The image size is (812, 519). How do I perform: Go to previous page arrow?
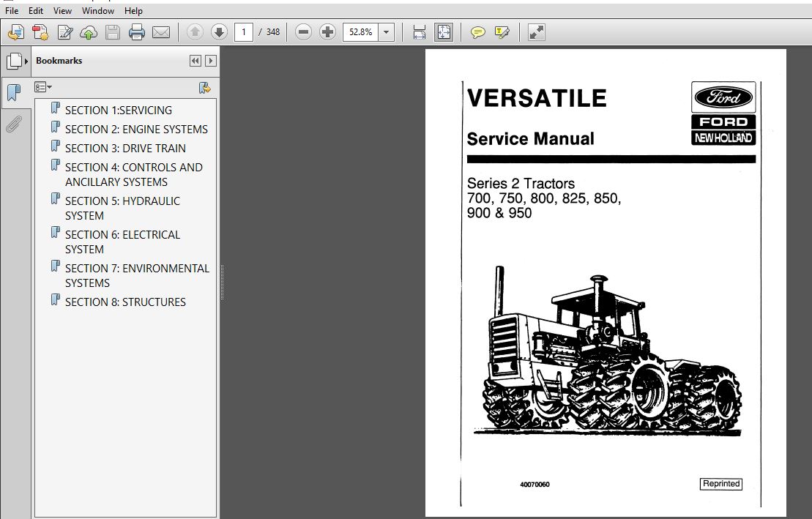[195, 32]
